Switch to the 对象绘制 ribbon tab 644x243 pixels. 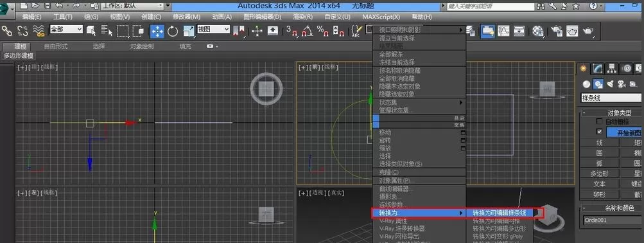click(142, 46)
